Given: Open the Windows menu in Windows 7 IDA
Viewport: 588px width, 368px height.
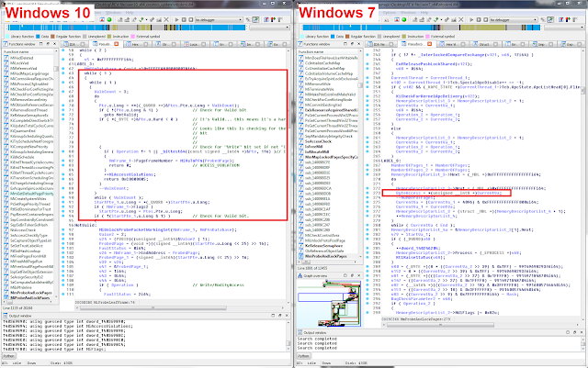Looking at the screenshot, I should point(408,12).
